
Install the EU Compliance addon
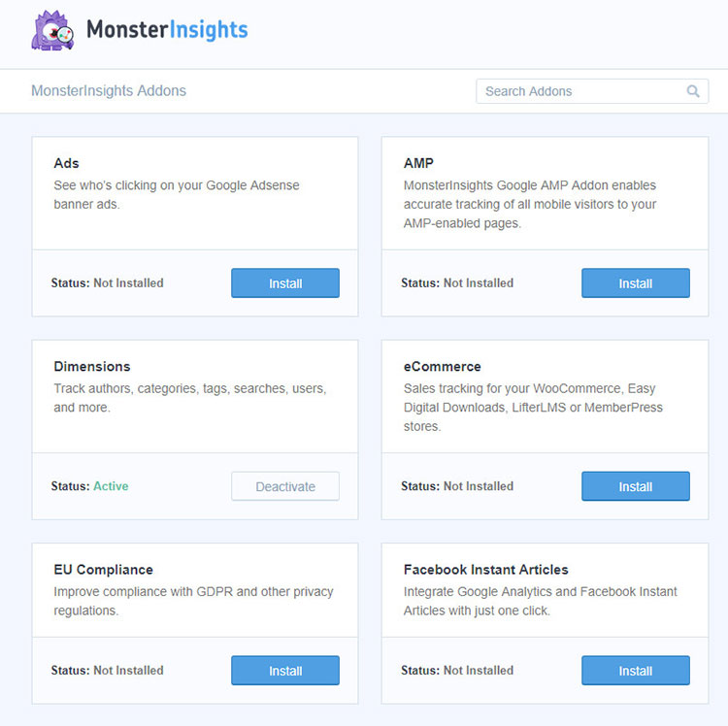[x=285, y=671]
